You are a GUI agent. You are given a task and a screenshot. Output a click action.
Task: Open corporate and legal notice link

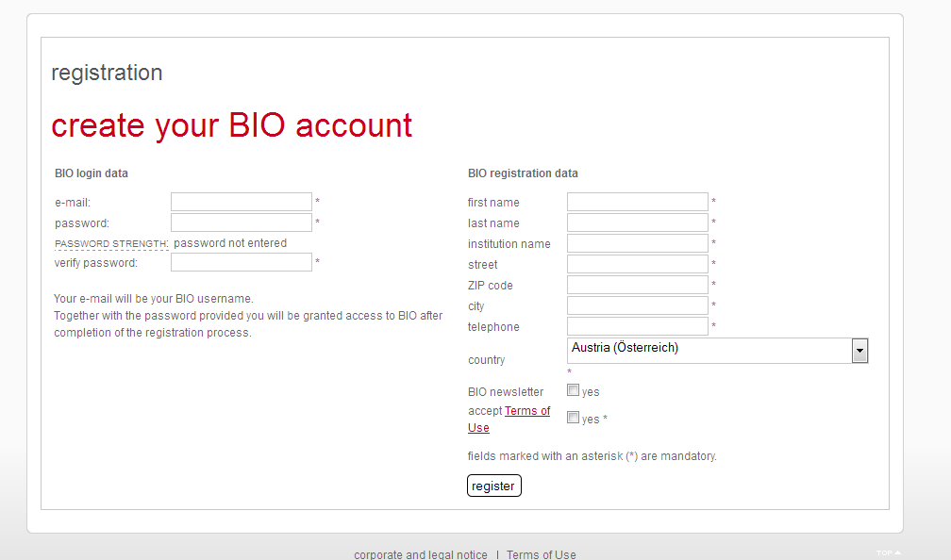(x=421, y=554)
